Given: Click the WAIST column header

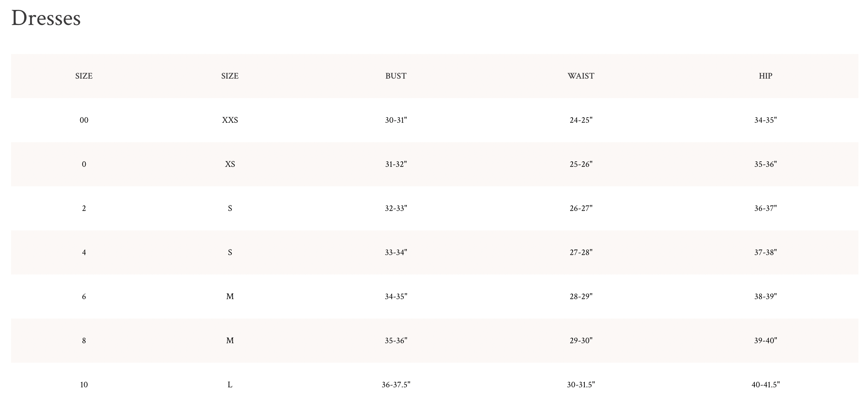Looking at the screenshot, I should [x=581, y=76].
